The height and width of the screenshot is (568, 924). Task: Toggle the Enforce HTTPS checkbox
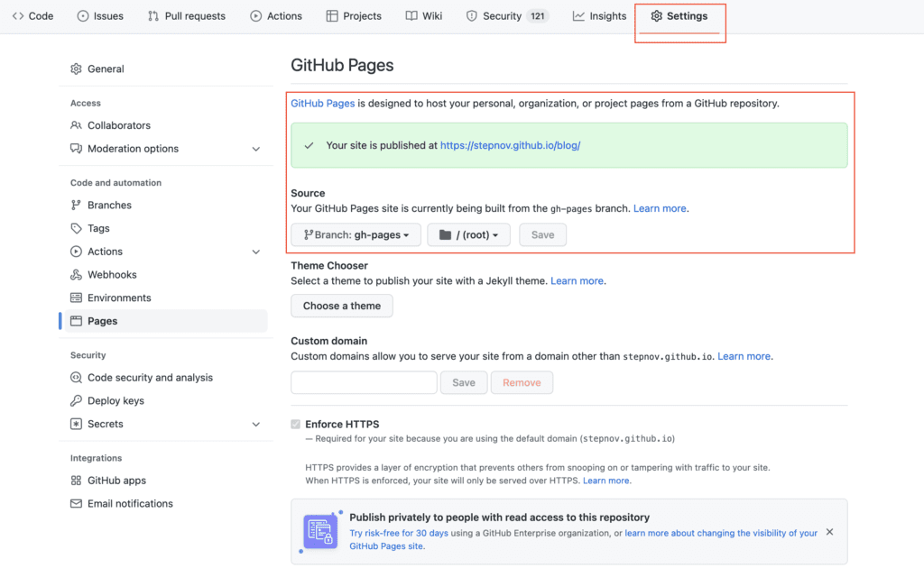click(295, 424)
